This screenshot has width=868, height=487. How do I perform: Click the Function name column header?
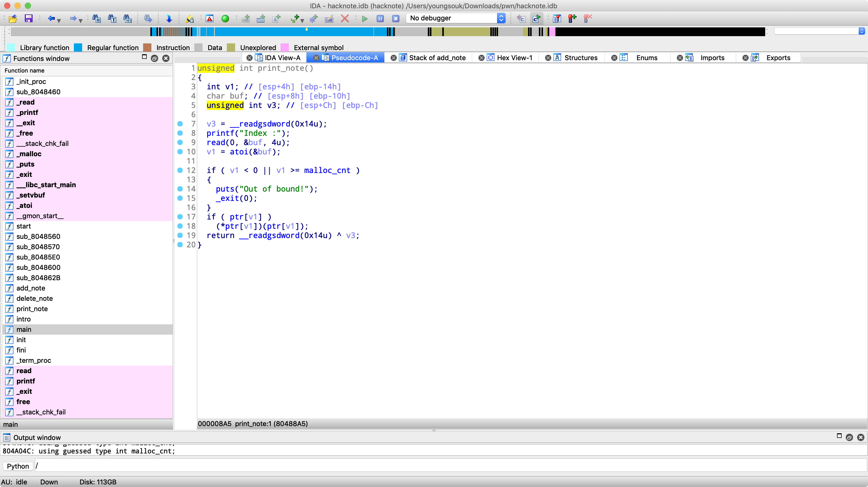tap(87, 71)
